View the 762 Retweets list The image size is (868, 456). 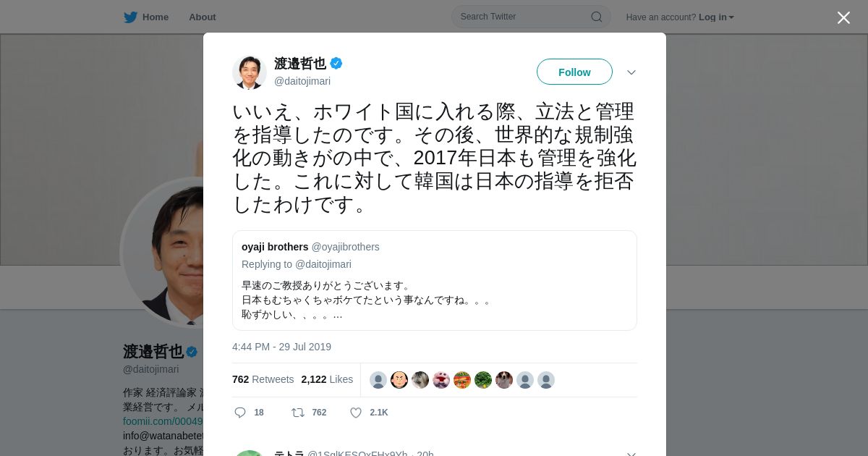click(263, 379)
